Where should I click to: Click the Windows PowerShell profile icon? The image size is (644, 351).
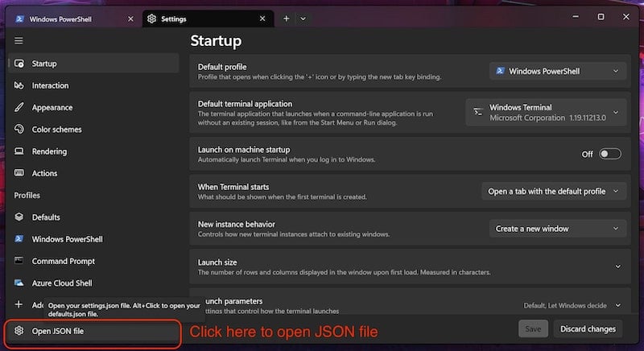(19, 239)
